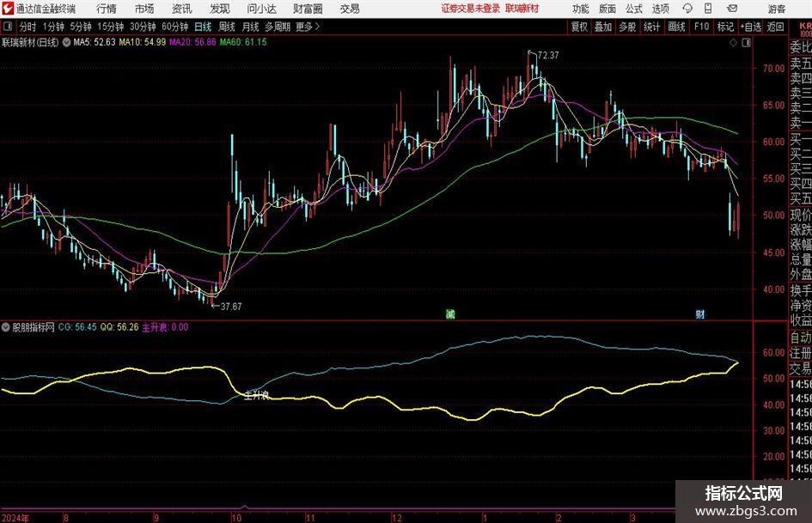Open the 资讯 menu

coord(181,9)
